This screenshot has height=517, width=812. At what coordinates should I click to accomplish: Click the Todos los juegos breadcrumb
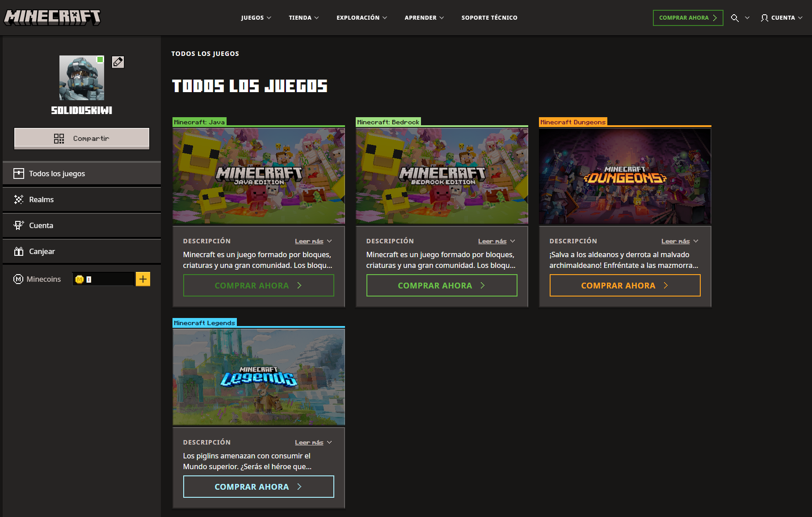click(x=205, y=54)
